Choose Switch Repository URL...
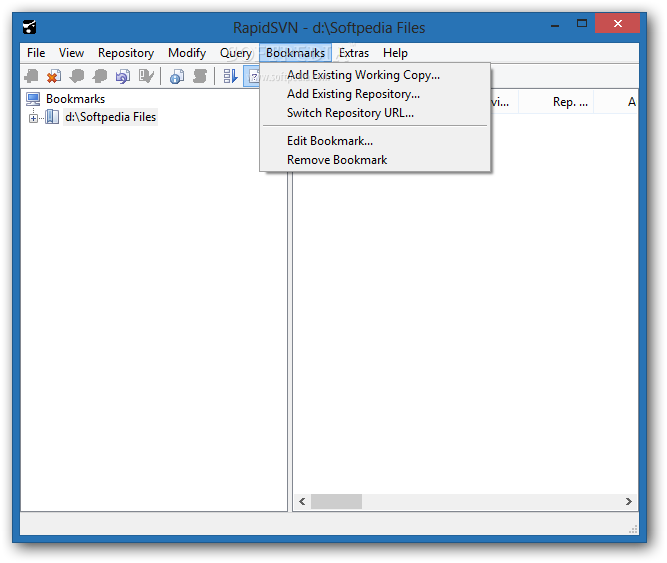The image size is (667, 563). 375,113
